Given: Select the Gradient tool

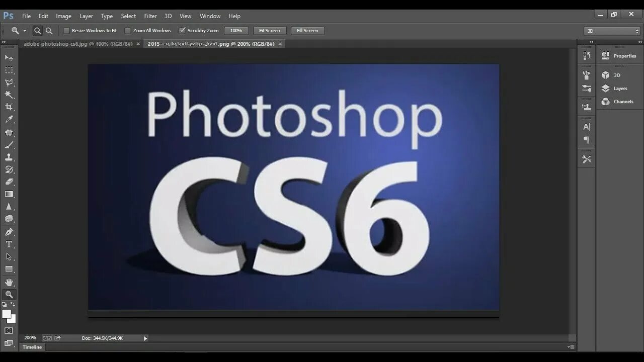Looking at the screenshot, I should [9, 194].
